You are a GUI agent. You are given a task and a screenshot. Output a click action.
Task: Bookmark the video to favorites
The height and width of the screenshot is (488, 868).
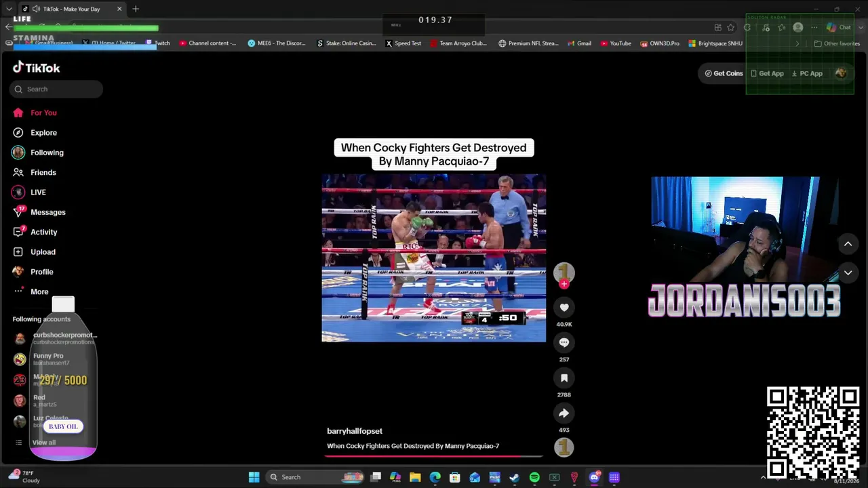click(564, 378)
